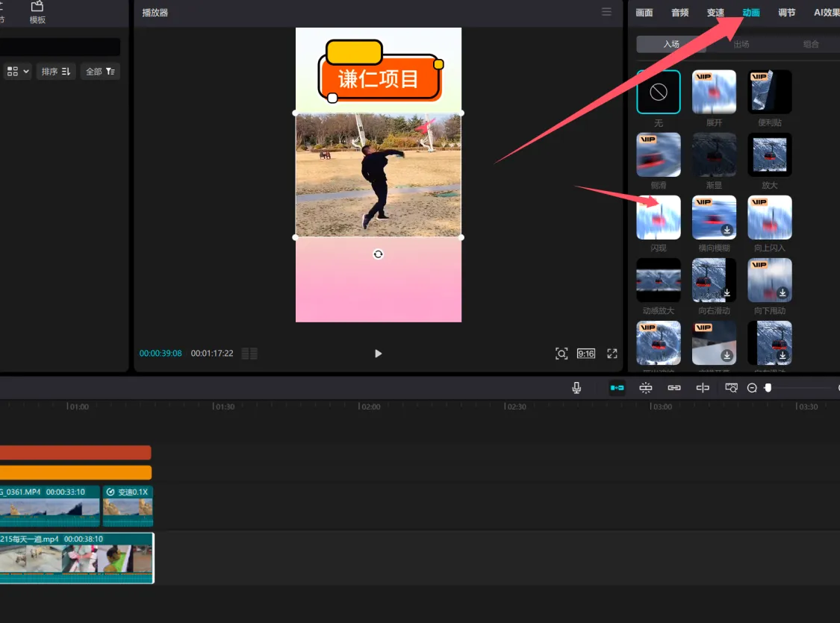Click the timeline zoom slider handle

coord(768,388)
